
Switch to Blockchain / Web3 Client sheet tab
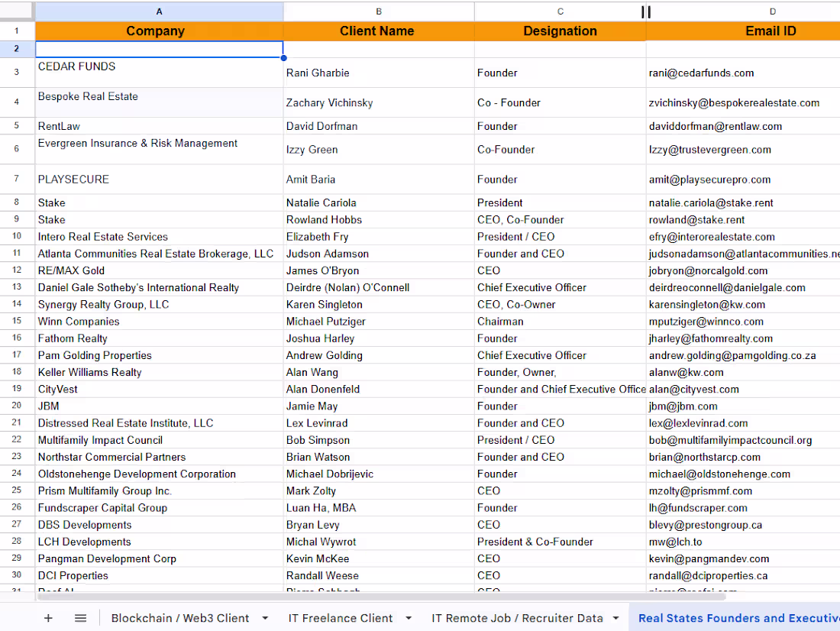(x=180, y=618)
